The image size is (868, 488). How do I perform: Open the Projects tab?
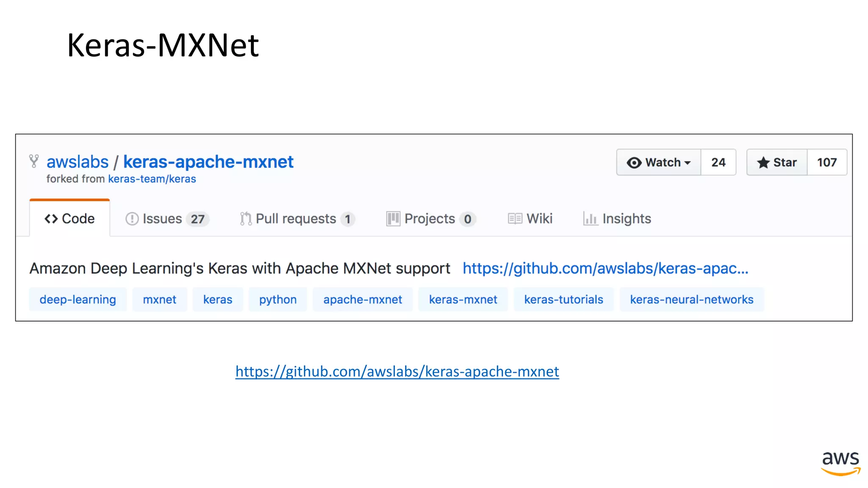coord(431,219)
